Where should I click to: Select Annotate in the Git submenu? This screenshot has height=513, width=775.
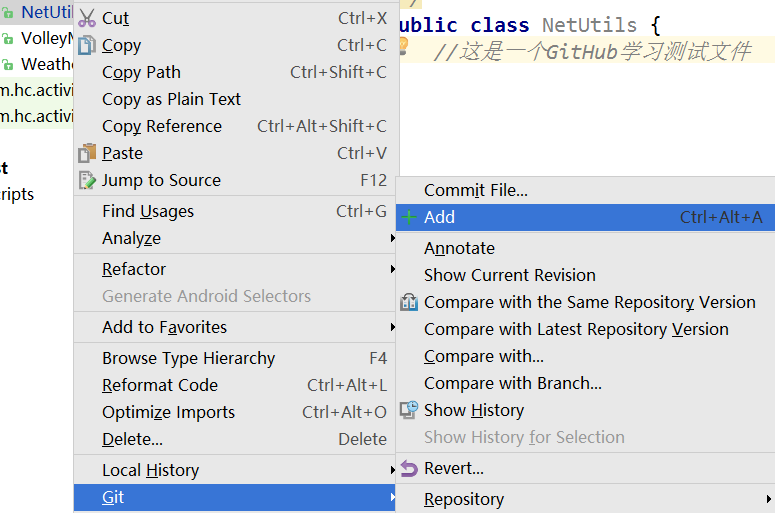[459, 248]
